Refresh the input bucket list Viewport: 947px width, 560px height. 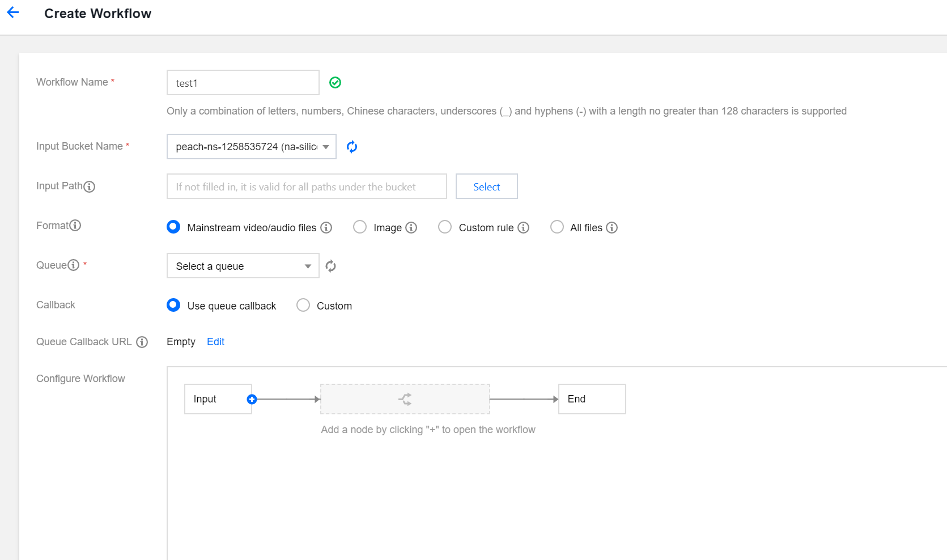(x=352, y=147)
